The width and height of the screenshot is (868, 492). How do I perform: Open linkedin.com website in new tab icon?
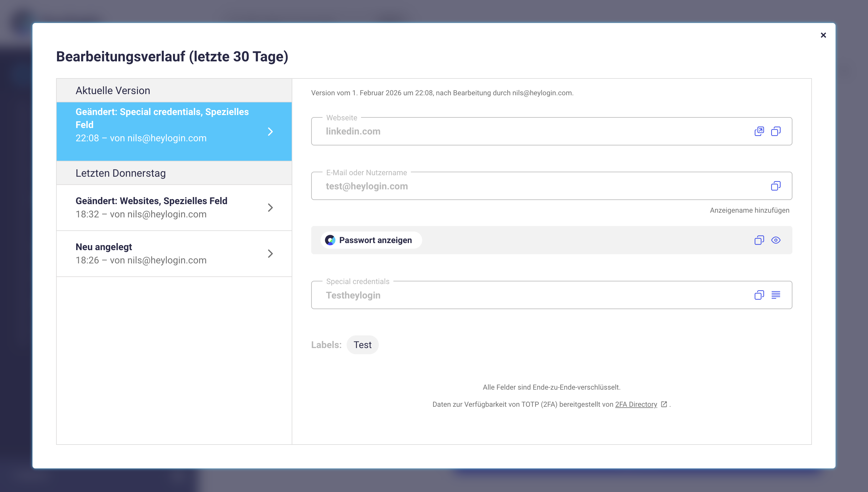click(759, 131)
